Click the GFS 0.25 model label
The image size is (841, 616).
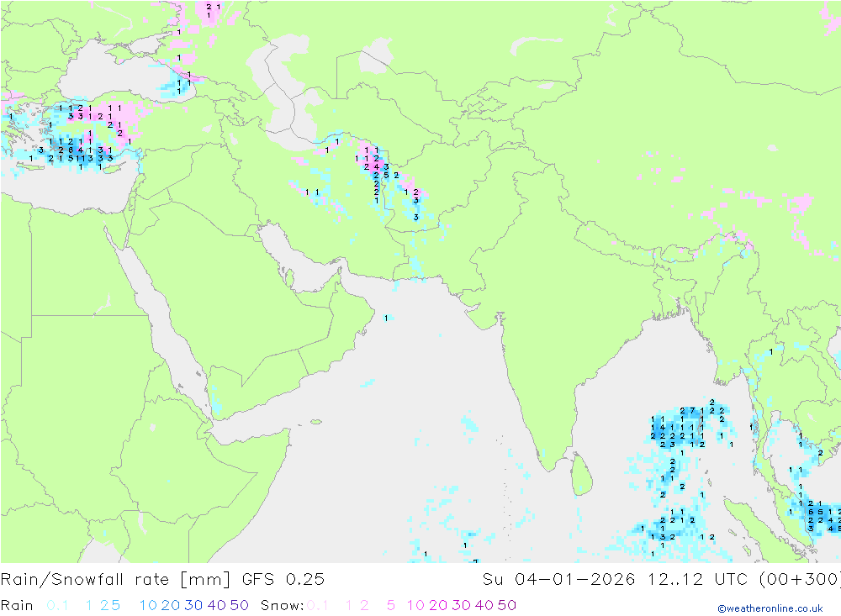[x=283, y=580]
